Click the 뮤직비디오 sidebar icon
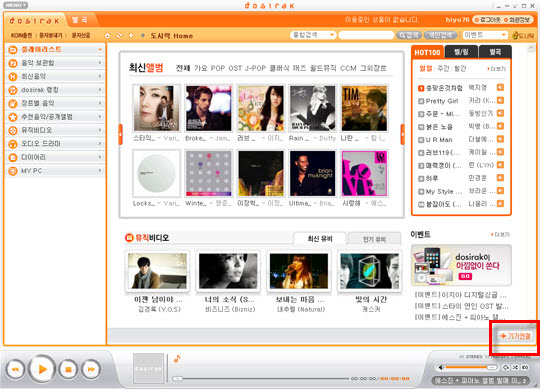This screenshot has width=540, height=389. click(13, 130)
